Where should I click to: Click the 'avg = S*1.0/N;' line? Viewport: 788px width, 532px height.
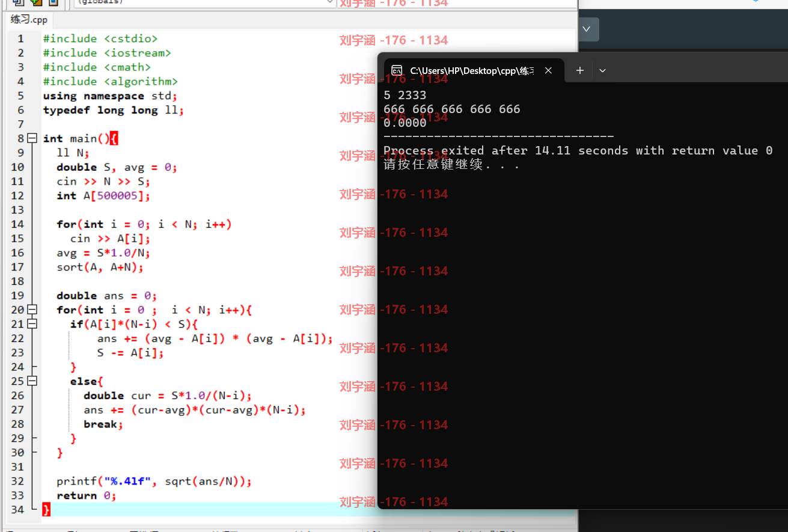(103, 253)
